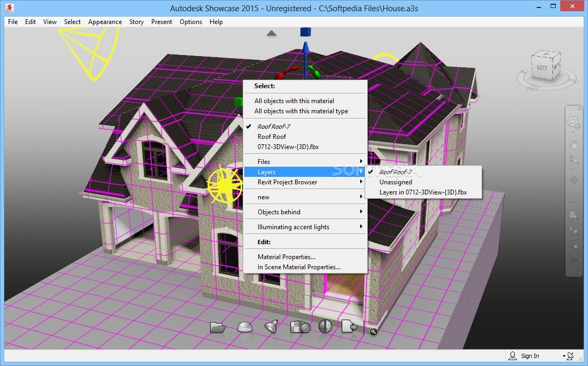Open the Edit menu
Viewport: 588px width, 366px height.
[30, 22]
